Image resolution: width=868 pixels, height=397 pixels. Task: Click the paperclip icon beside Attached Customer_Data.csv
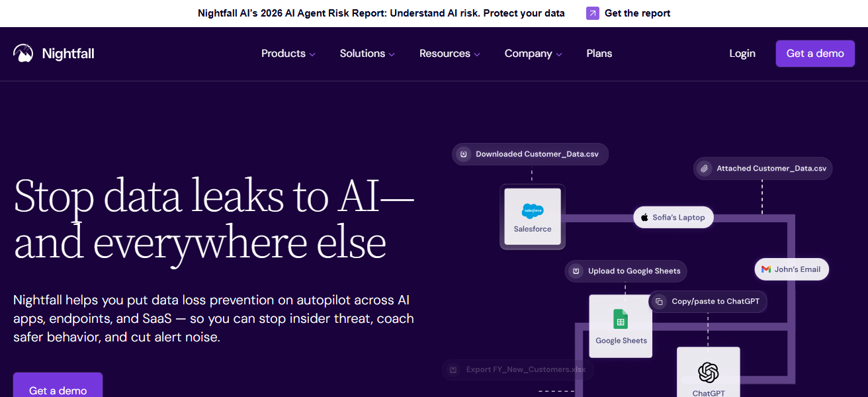point(705,168)
